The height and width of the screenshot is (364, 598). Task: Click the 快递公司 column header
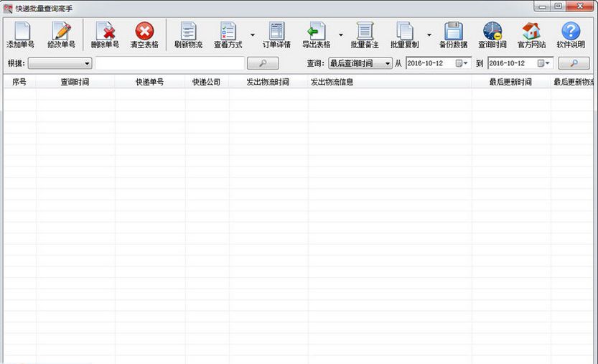tap(207, 82)
